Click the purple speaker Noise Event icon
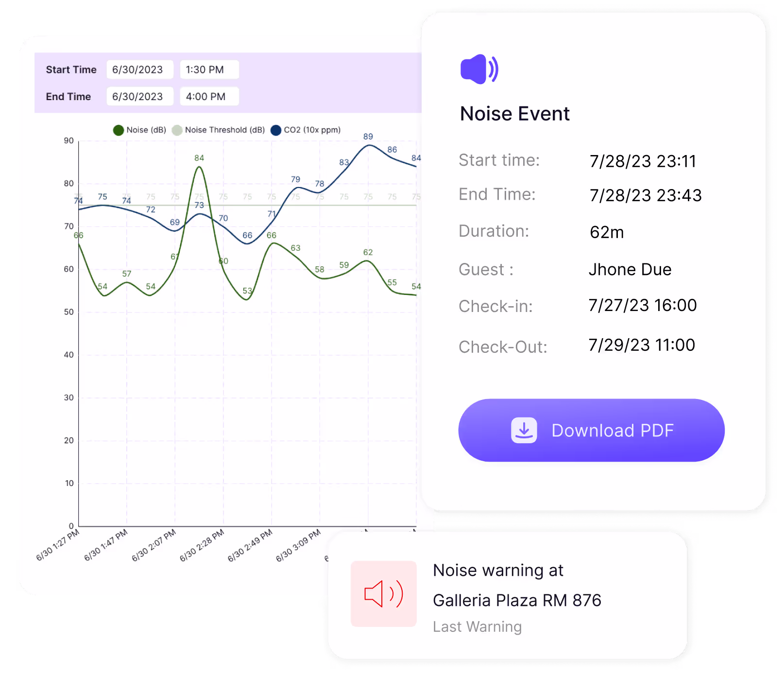This screenshot has height=693, width=784. [x=479, y=69]
